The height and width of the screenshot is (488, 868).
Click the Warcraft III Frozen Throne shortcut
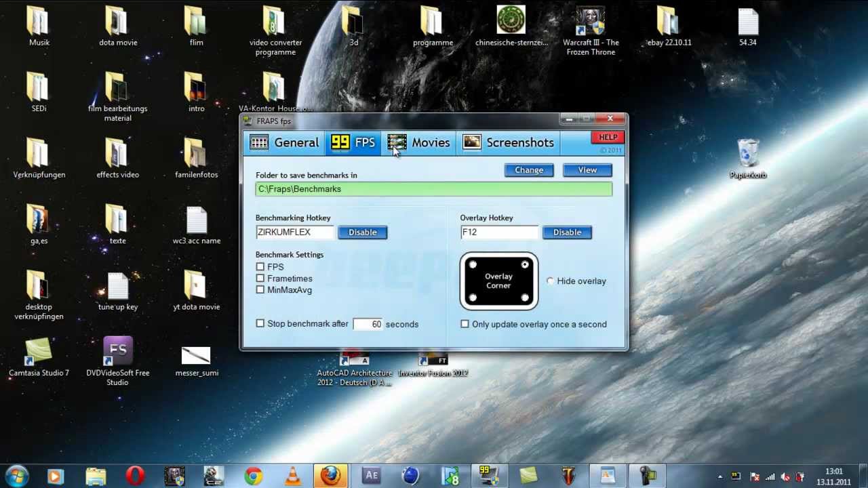590,22
